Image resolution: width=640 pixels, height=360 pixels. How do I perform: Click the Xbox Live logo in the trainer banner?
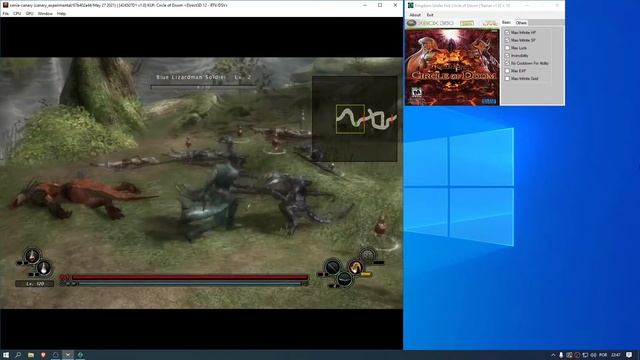(490, 23)
